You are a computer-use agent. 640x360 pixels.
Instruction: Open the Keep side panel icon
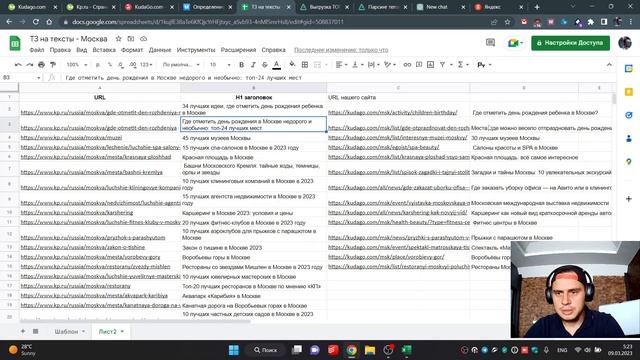click(629, 92)
